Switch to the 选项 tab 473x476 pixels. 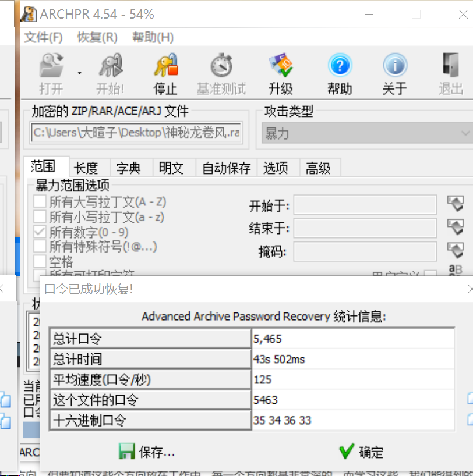click(x=278, y=168)
